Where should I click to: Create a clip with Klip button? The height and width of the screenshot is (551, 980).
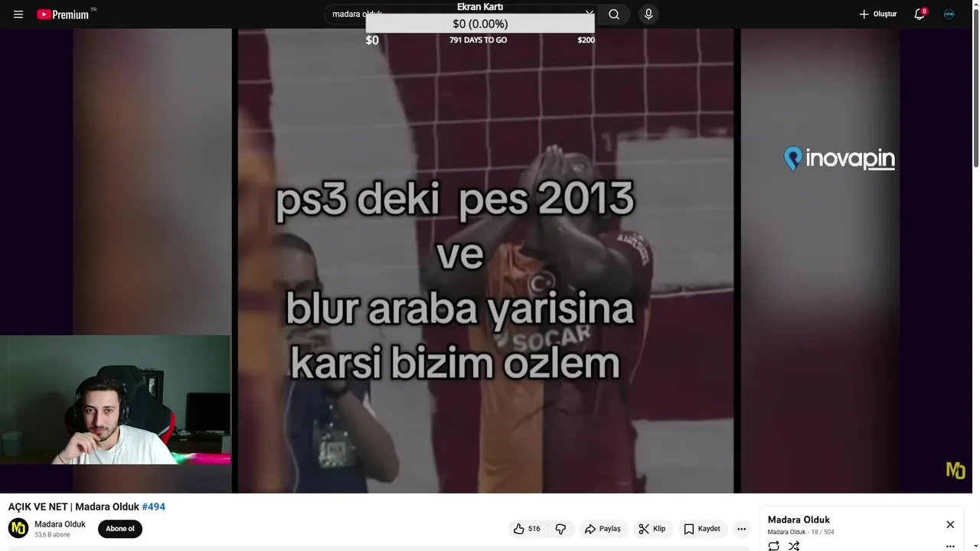click(652, 529)
